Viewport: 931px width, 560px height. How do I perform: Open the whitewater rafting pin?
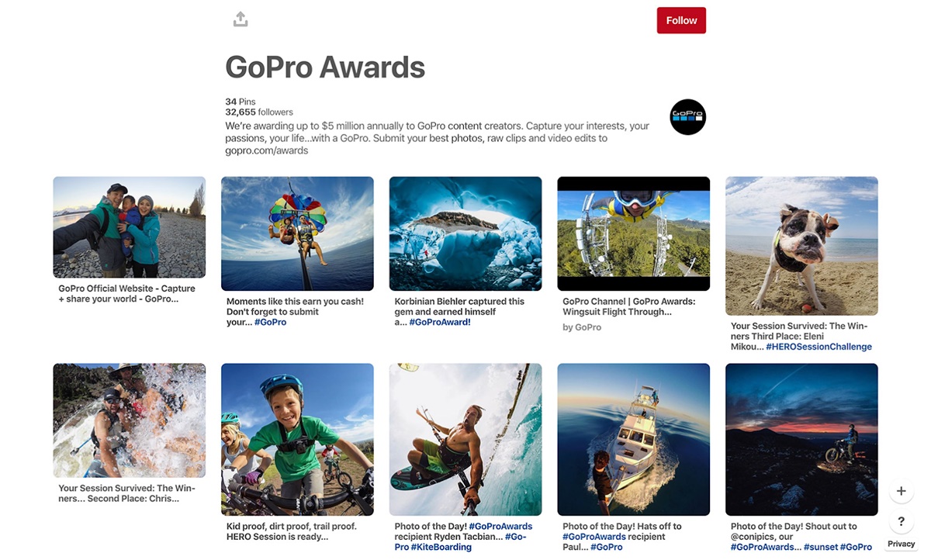click(129, 420)
